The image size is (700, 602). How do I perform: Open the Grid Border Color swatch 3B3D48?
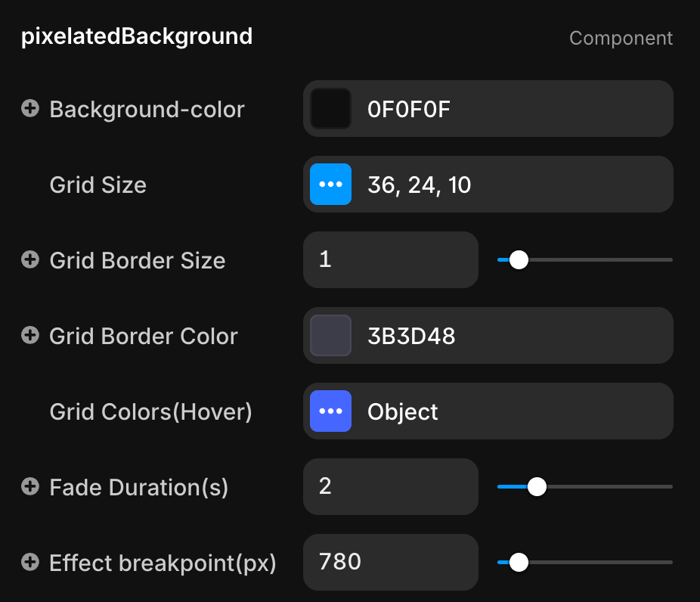(x=330, y=336)
